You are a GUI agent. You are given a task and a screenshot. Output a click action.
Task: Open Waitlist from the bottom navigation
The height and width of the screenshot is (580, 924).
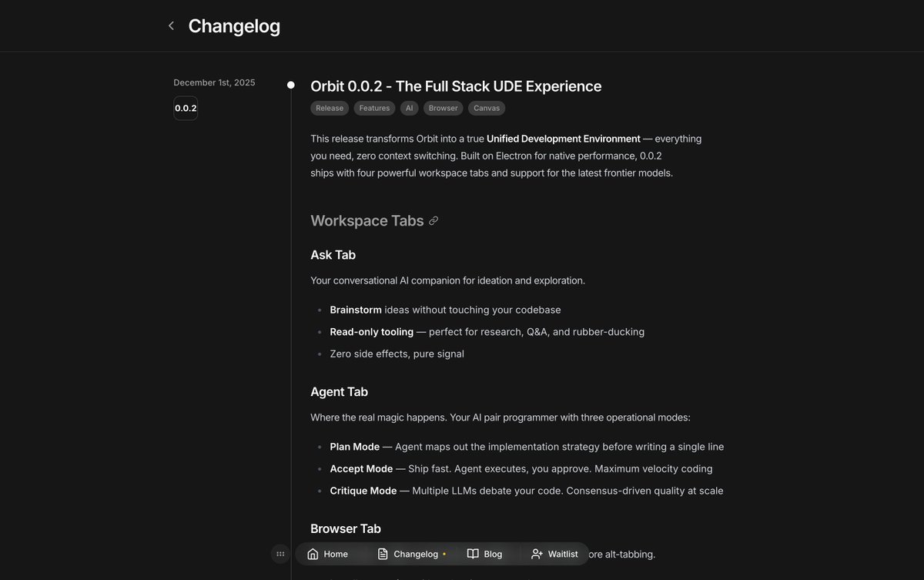(x=554, y=554)
